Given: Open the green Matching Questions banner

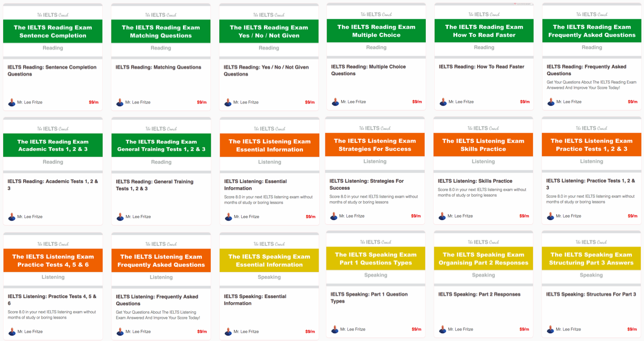Looking at the screenshot, I should [x=161, y=31].
